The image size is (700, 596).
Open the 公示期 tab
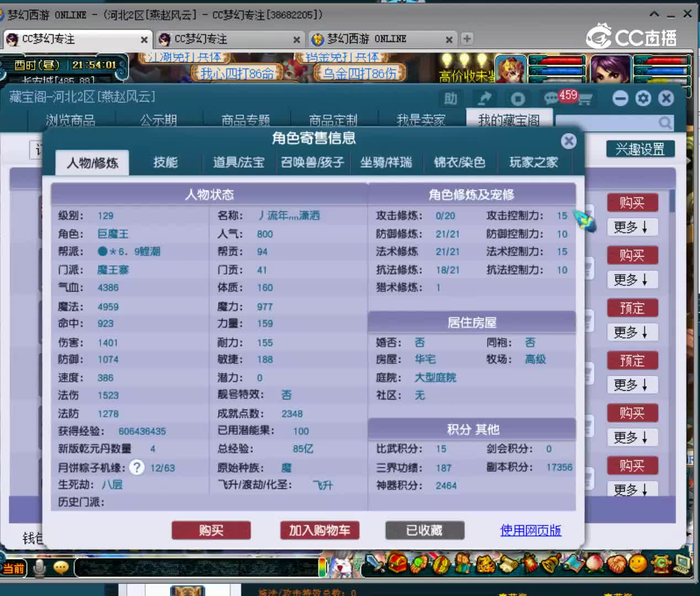tap(158, 120)
